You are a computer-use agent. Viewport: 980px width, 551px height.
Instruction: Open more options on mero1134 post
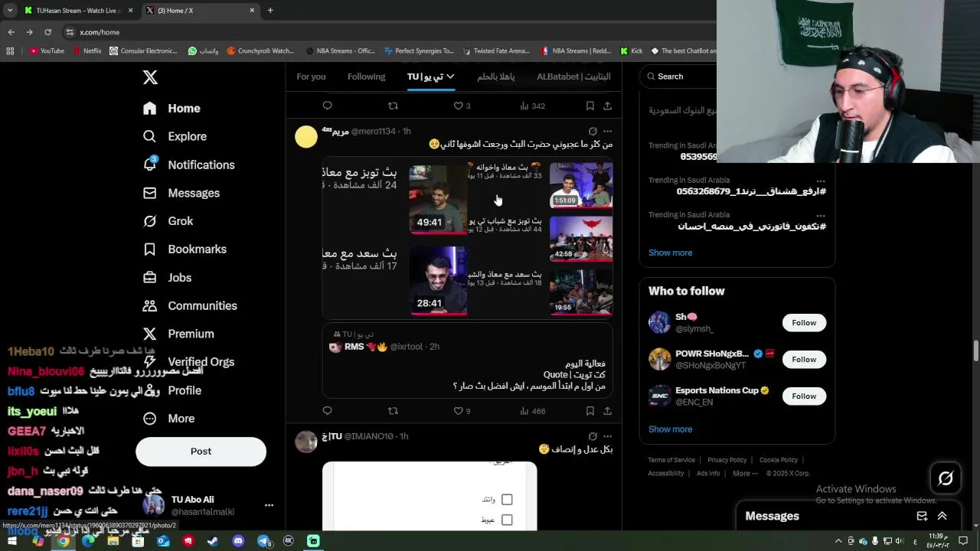pos(607,132)
